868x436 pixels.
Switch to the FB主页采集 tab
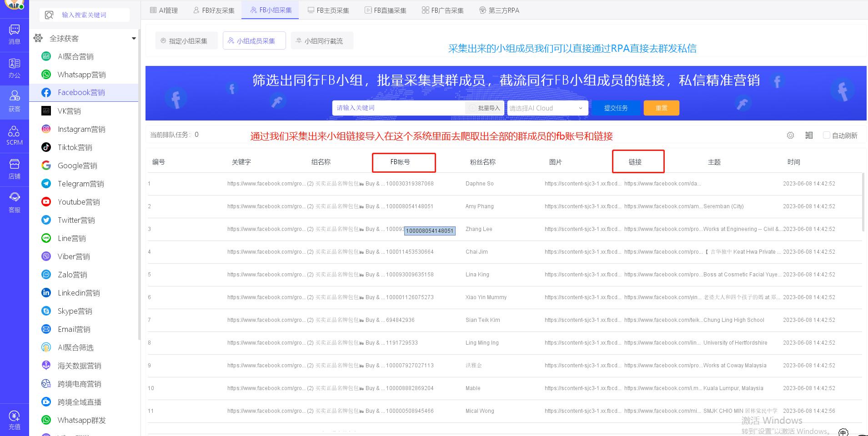click(328, 10)
